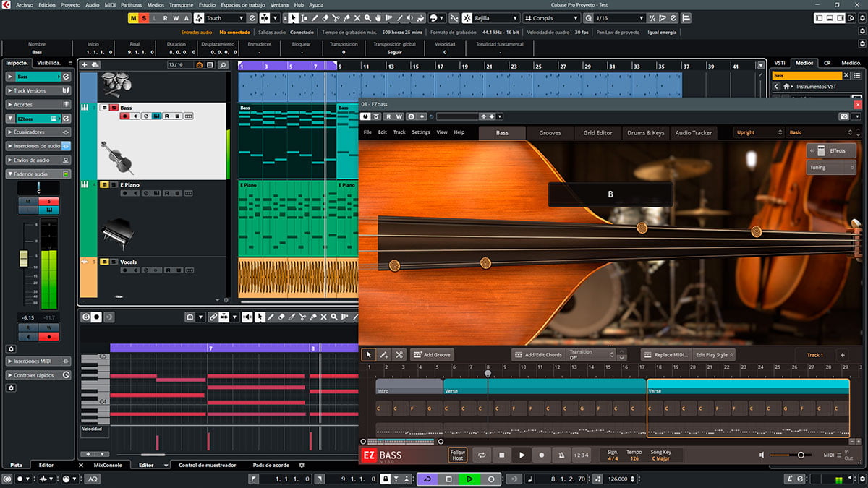Add a new EZbass track with the plus icon
The width and height of the screenshot is (868, 488).
[842, 355]
